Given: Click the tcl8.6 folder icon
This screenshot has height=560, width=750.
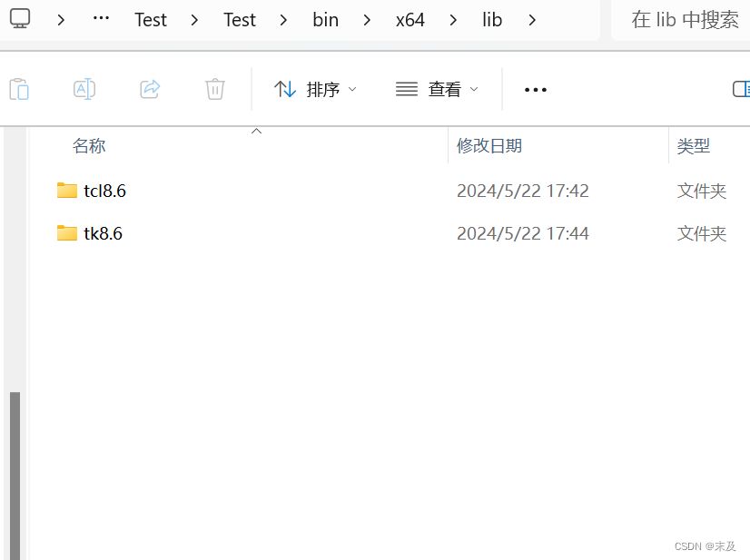Looking at the screenshot, I should (66, 191).
